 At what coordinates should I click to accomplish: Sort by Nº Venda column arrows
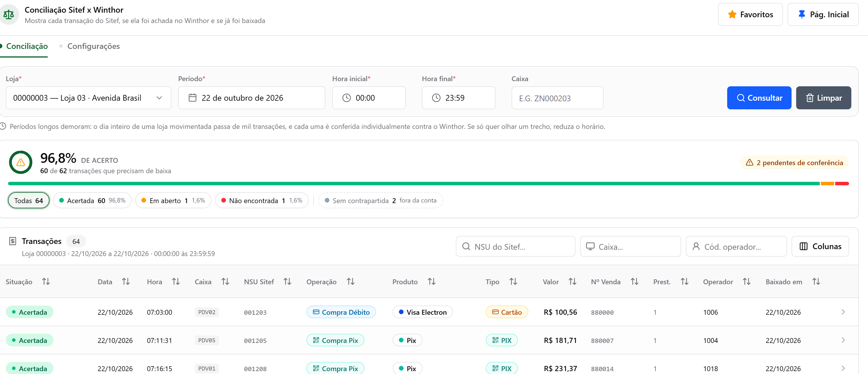pyautogui.click(x=635, y=281)
